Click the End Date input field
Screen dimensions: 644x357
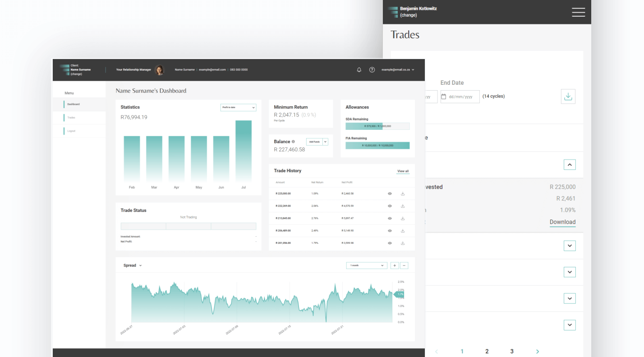(460, 97)
